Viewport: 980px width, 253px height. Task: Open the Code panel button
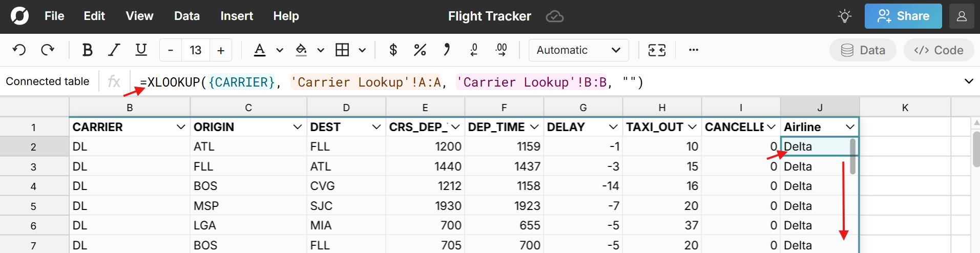939,50
